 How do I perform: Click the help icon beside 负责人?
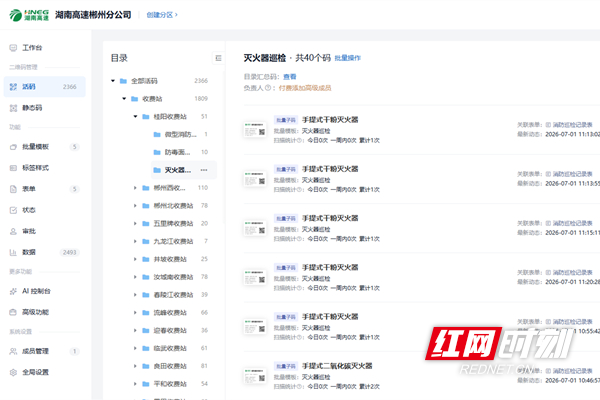point(268,88)
